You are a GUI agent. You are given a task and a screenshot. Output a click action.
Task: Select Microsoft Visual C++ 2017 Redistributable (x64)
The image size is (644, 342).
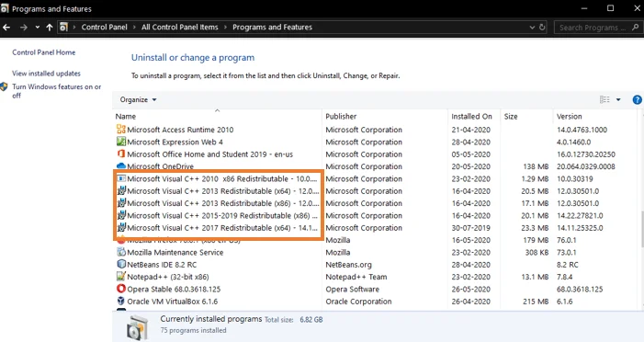pos(222,228)
